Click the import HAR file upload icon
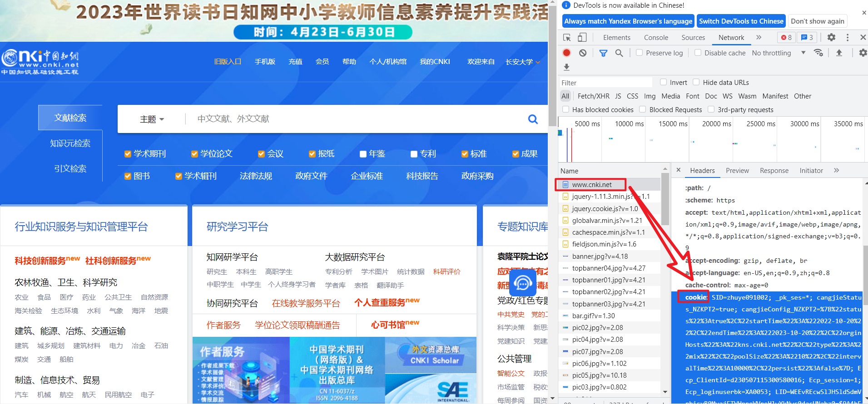The height and width of the screenshot is (404, 868). pos(839,53)
